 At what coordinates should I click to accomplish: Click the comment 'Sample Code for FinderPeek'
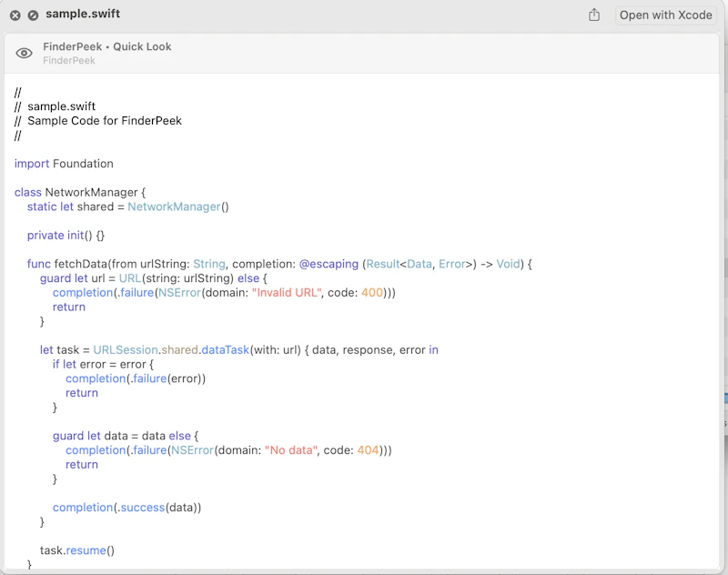pyautogui.click(x=105, y=121)
